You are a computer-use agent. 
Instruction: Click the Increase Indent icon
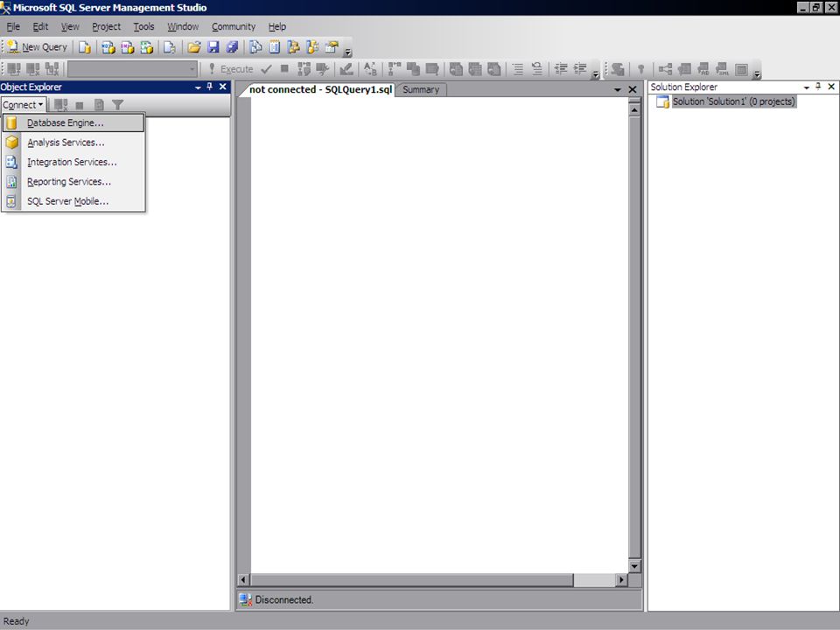click(580, 68)
